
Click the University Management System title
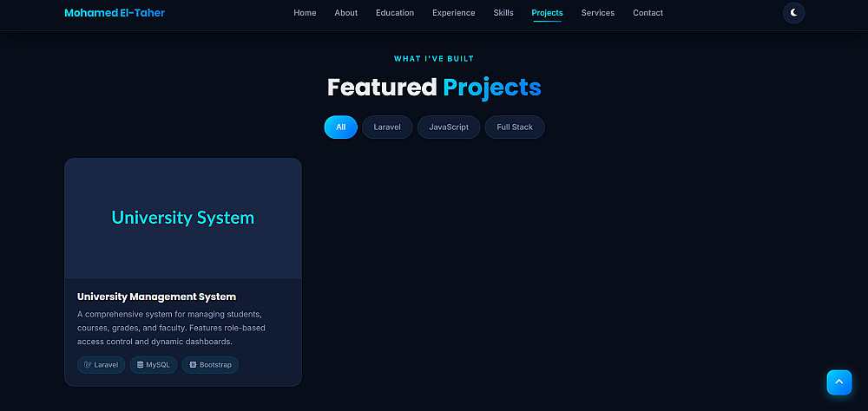tap(156, 297)
